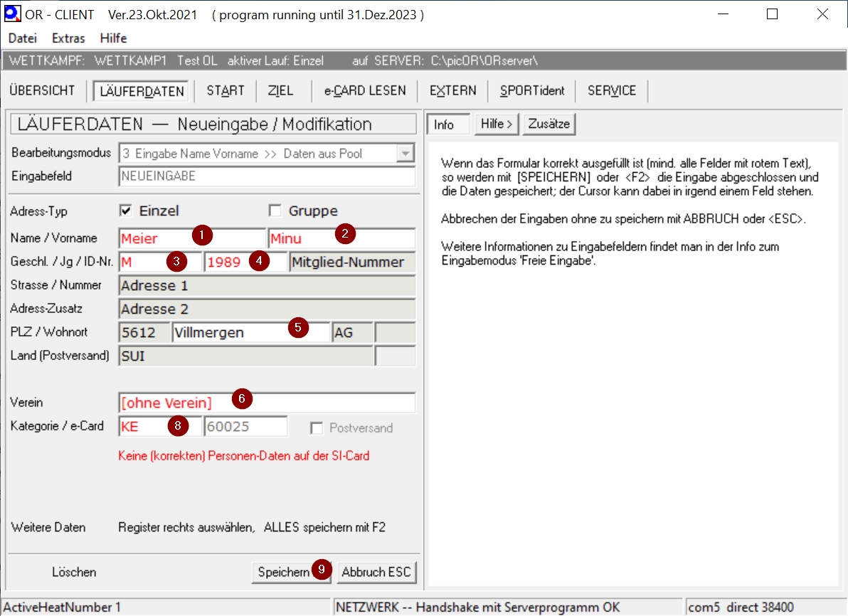The height and width of the screenshot is (616, 848).
Task: Toggle the Postversand checkbox
Action: click(316, 428)
